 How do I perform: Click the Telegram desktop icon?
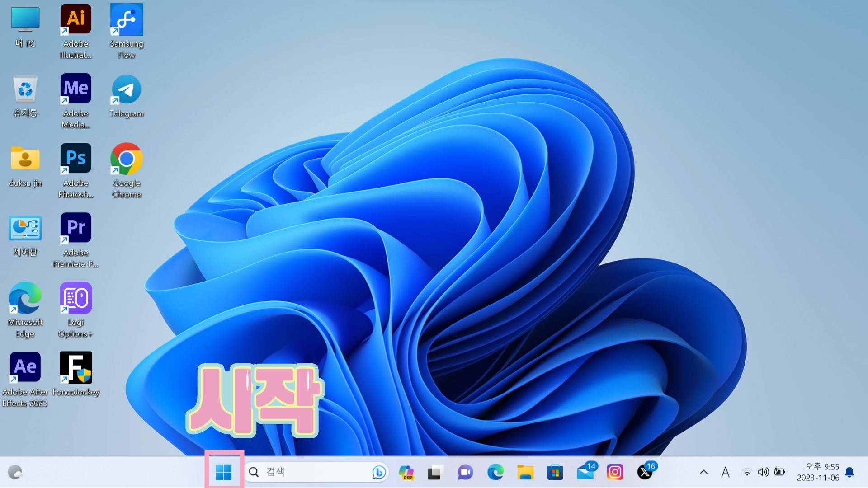(127, 89)
